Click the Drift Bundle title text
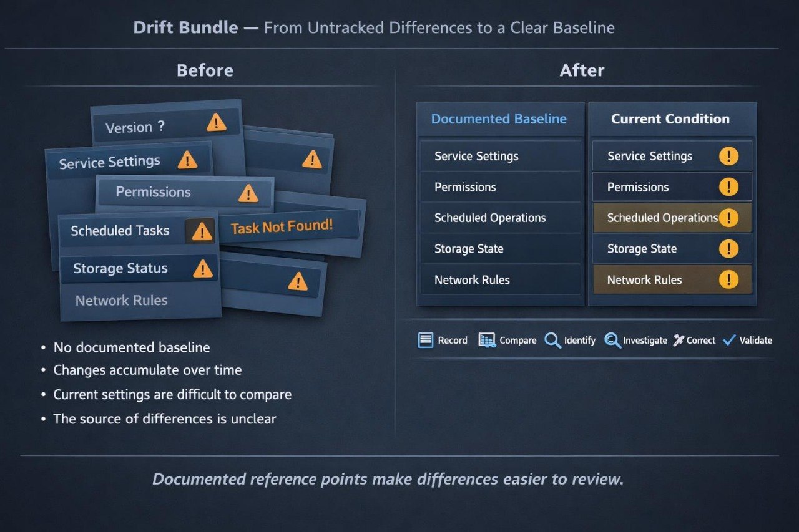The height and width of the screenshot is (532, 799). click(x=187, y=28)
